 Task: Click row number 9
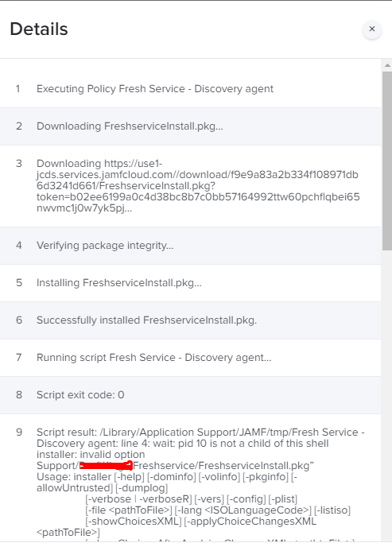point(19,432)
